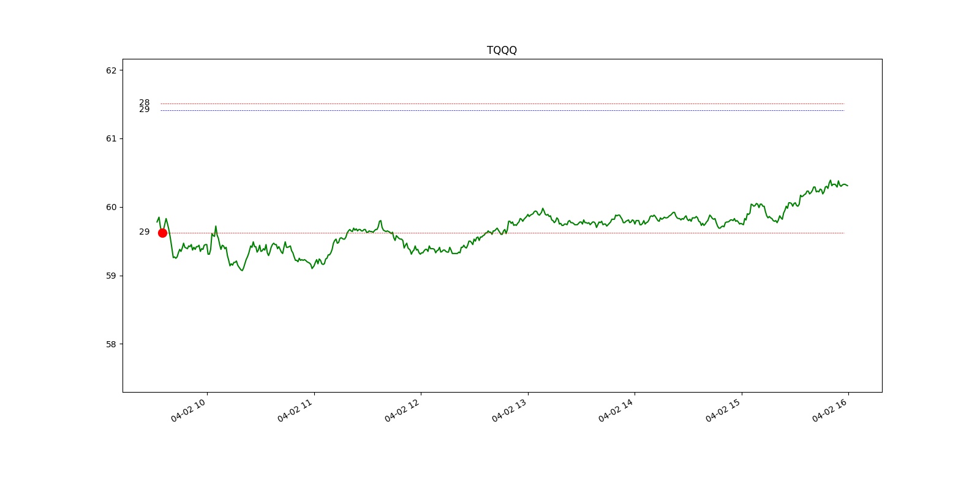
Task: Click the y-axis label 62
Action: tap(111, 70)
